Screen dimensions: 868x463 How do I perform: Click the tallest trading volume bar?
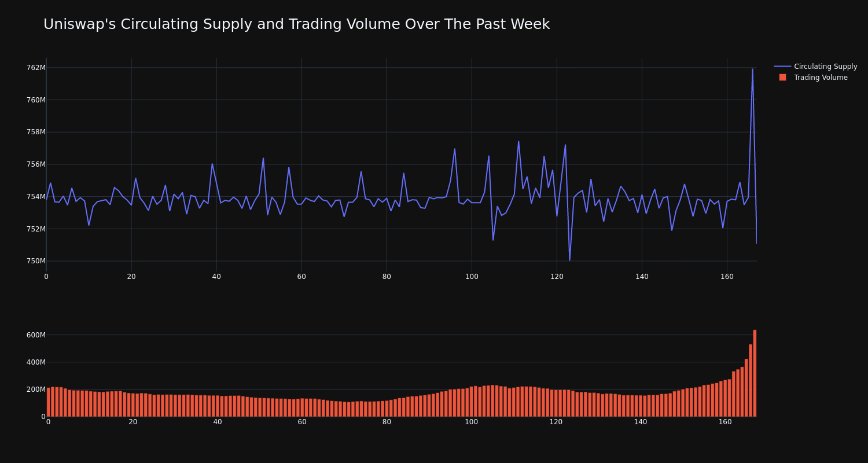755,373
